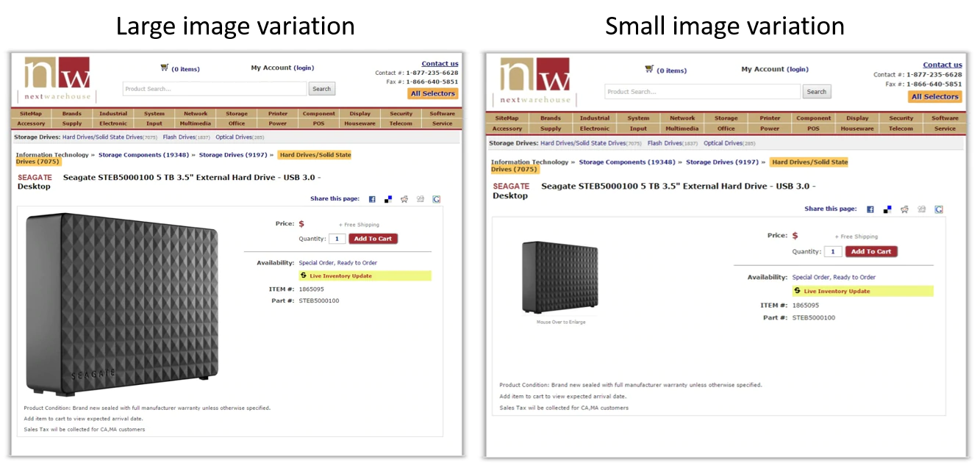The image size is (980, 465).
Task: Click shopping cart icon in small image variation
Action: pyautogui.click(x=649, y=69)
